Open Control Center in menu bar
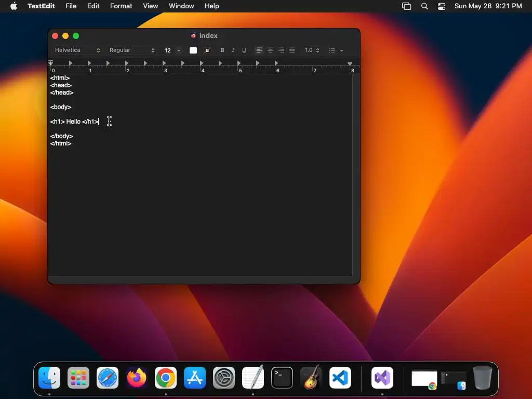 pyautogui.click(x=442, y=6)
